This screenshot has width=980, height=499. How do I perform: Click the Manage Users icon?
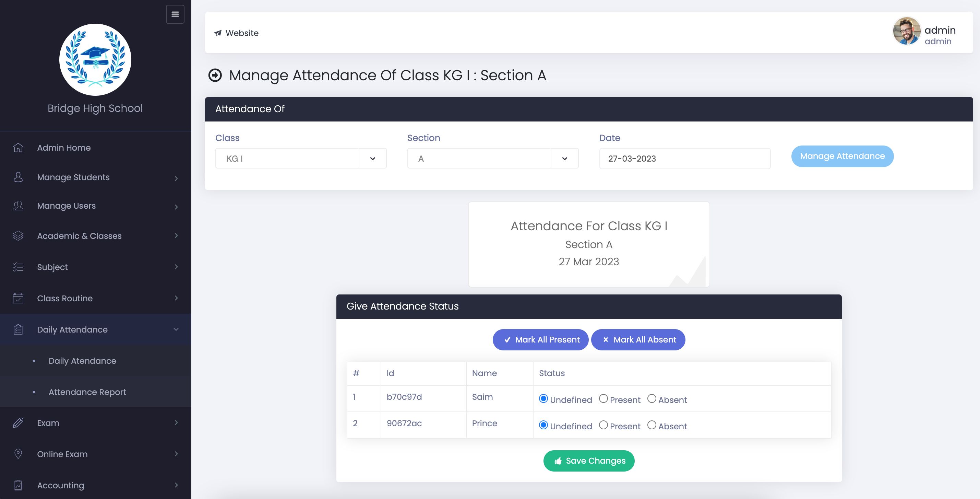point(18,206)
